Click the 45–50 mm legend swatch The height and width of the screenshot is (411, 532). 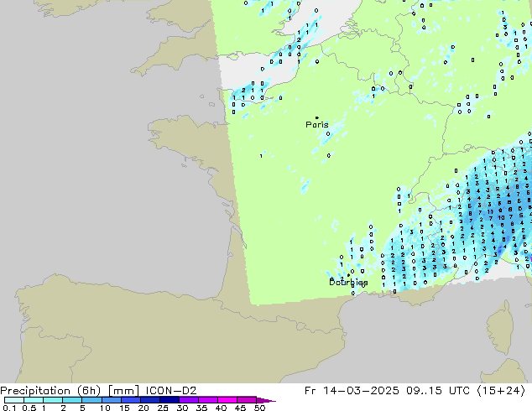[x=247, y=400]
